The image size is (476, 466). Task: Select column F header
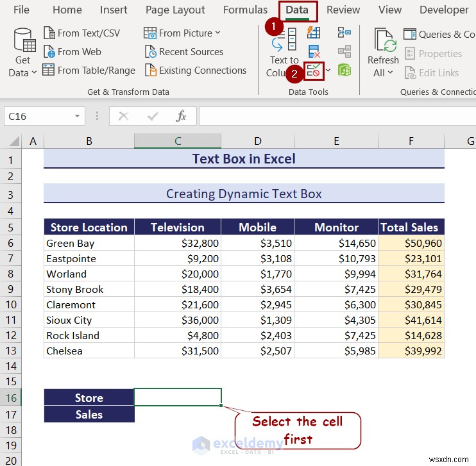click(411, 141)
